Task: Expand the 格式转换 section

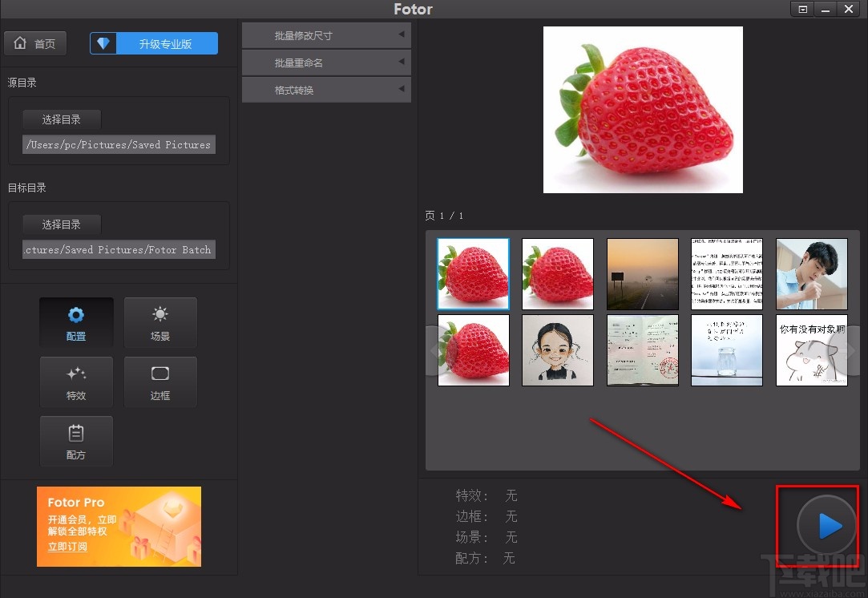Action: 326,90
